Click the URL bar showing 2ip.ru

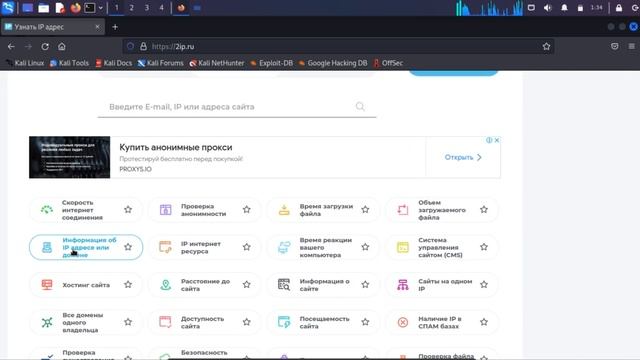coord(339,47)
